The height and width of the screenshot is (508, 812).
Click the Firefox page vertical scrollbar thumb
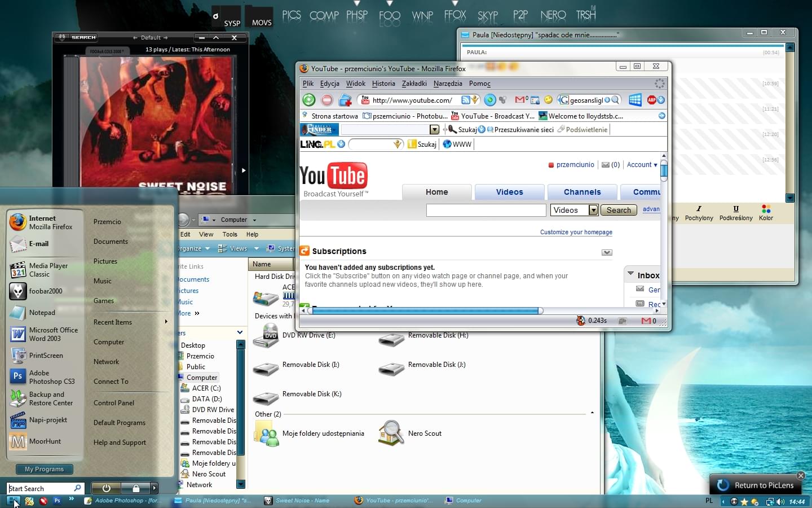pos(664,170)
